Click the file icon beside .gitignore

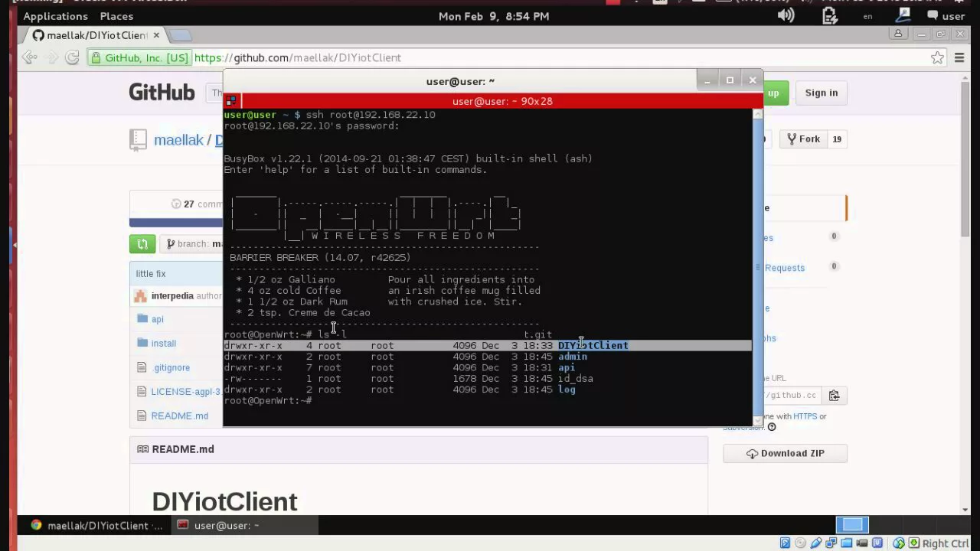point(142,367)
